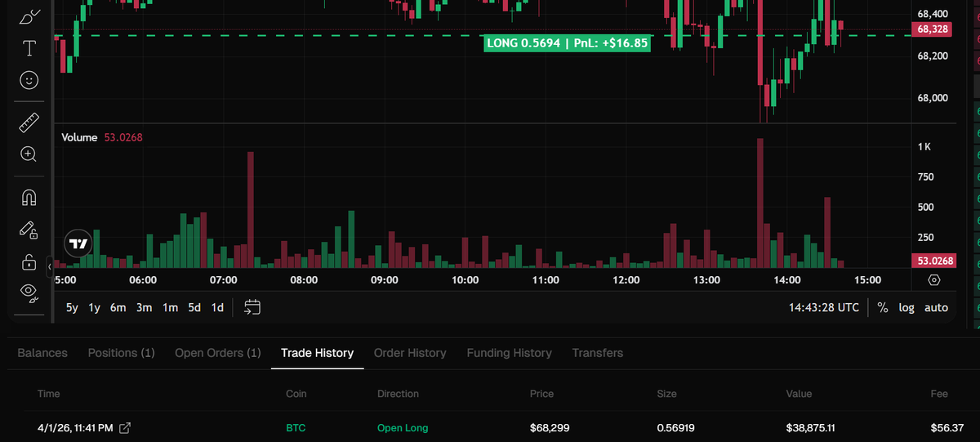Toggle the magnet snap mode
Viewport: 980px width, 442px height.
[29, 198]
